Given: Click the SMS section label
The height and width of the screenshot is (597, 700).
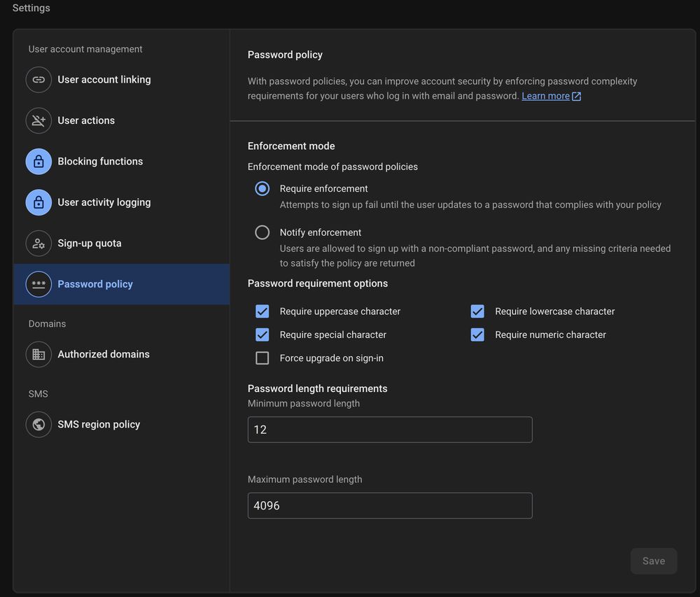Looking at the screenshot, I should (38, 394).
